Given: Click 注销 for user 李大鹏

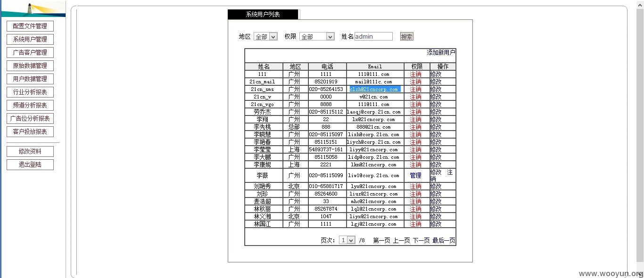Looking at the screenshot, I should tap(415, 157).
